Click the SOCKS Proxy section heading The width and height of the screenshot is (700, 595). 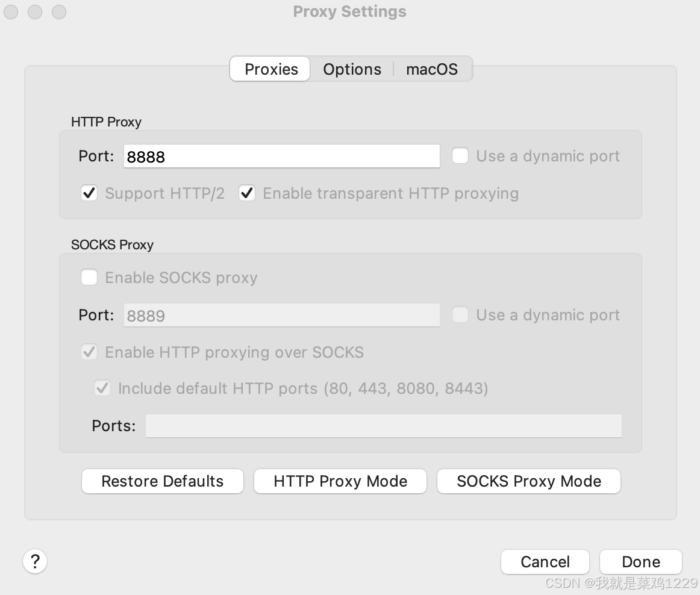pyautogui.click(x=112, y=245)
